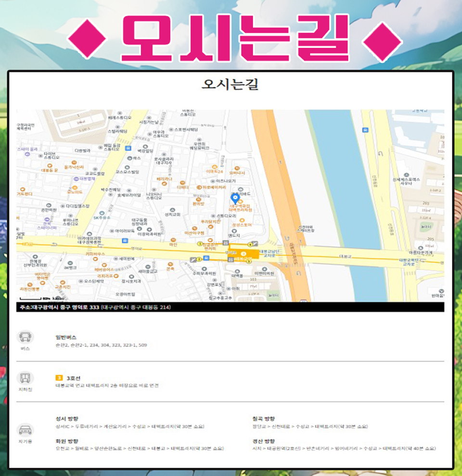The image size is (462, 476).
Task: Click the 성서 방향 heading
Action: tap(67, 419)
